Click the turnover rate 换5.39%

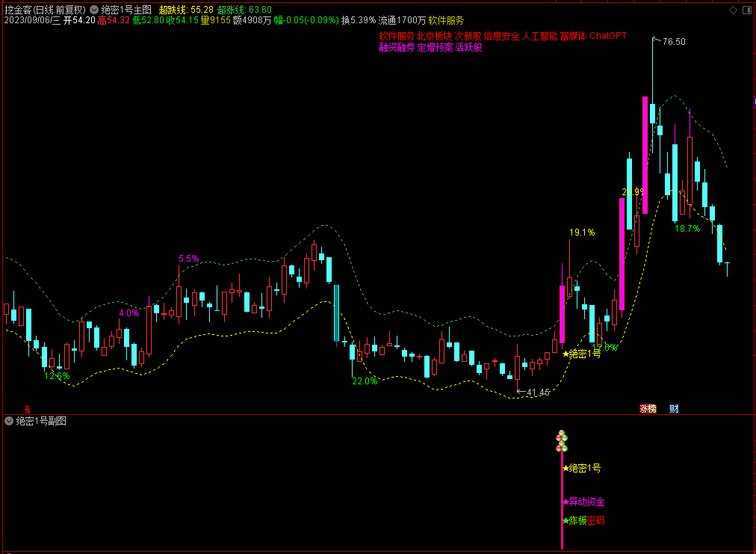[359, 21]
